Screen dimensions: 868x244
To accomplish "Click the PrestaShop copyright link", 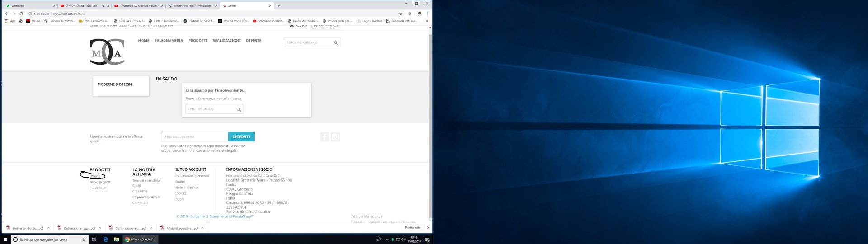I will point(215,216).
